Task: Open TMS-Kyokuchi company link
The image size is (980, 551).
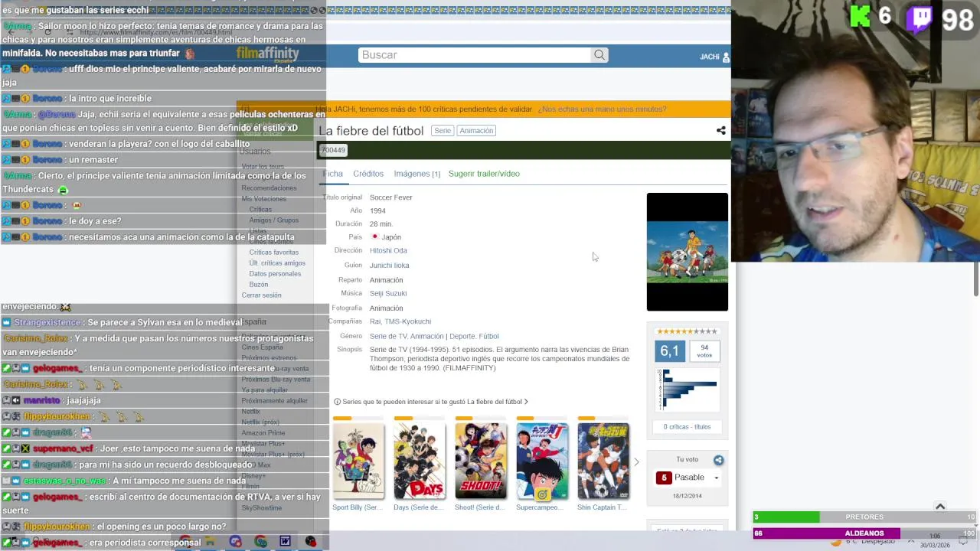Action: tap(407, 322)
